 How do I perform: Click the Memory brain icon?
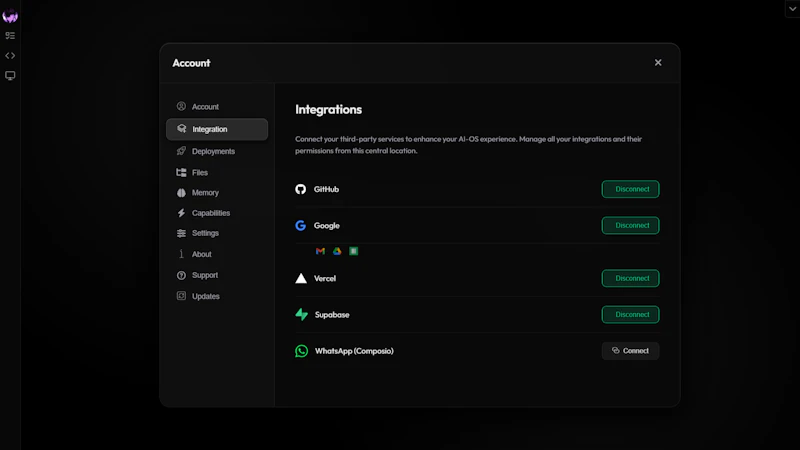pyautogui.click(x=181, y=192)
